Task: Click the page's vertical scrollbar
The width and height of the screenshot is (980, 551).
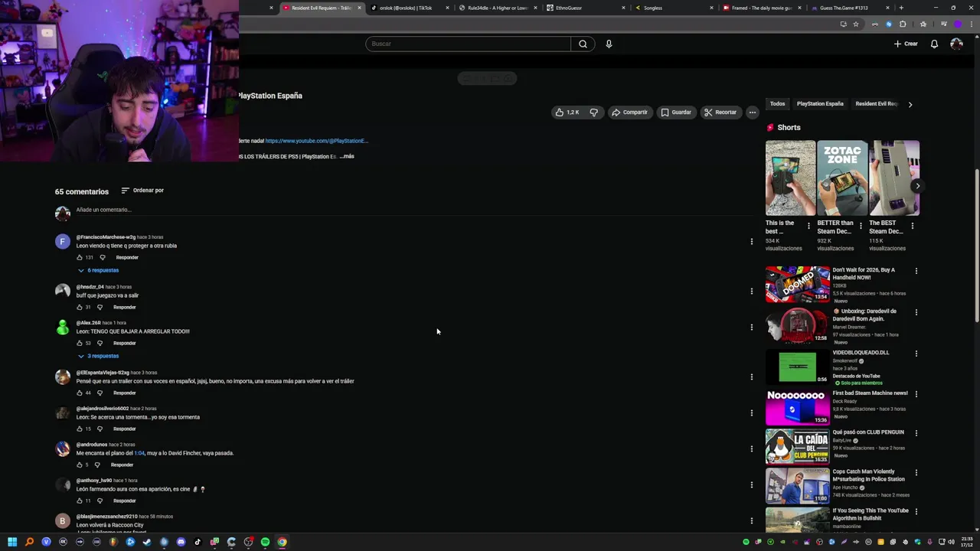Action: (x=976, y=245)
